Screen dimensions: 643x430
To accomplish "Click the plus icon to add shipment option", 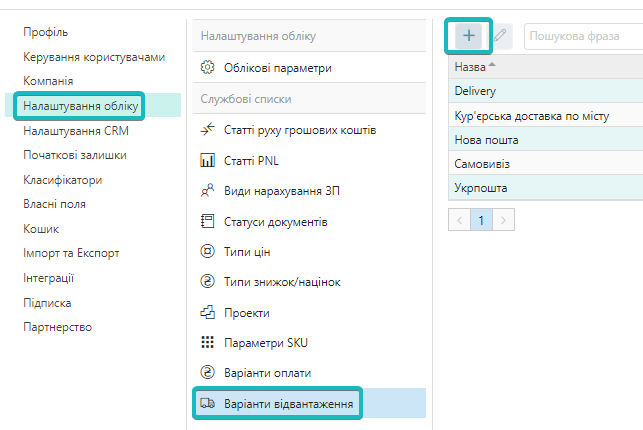I will [x=469, y=36].
